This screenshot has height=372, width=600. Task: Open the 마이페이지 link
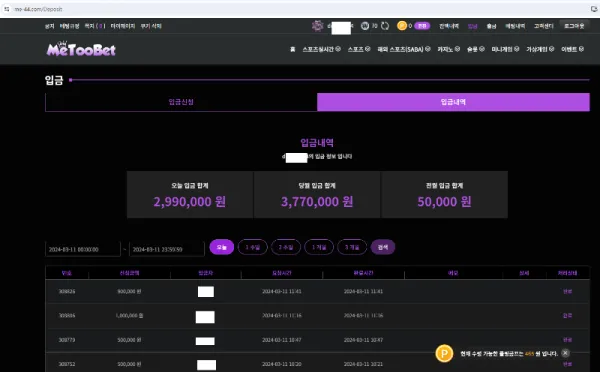click(x=122, y=26)
